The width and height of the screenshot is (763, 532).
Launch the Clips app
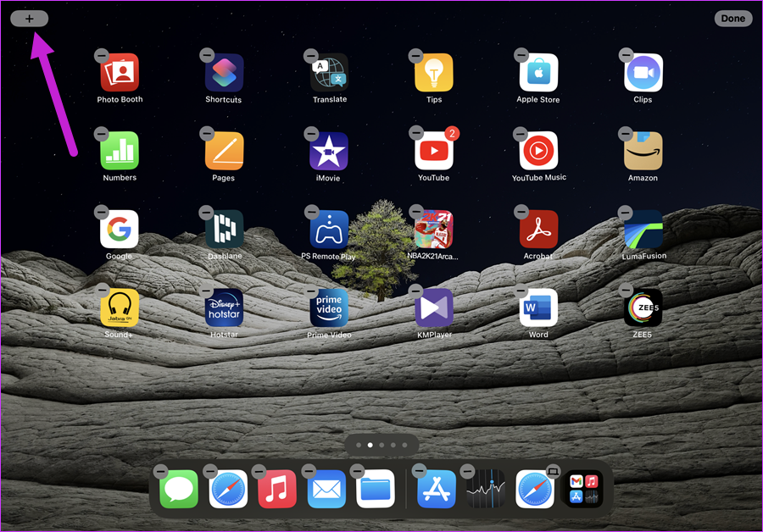point(643,73)
